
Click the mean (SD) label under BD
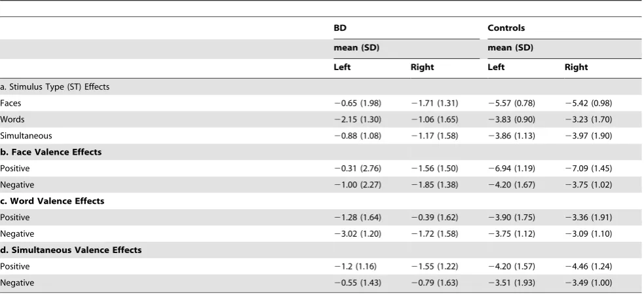[x=356, y=48]
